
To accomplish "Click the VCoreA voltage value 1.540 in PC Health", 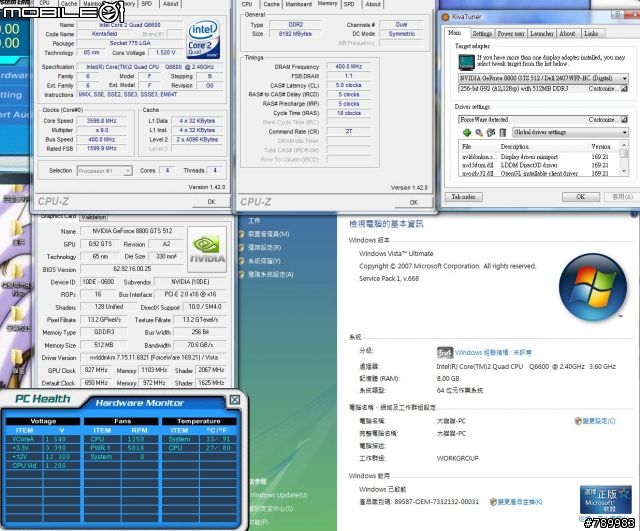I will [55, 440].
